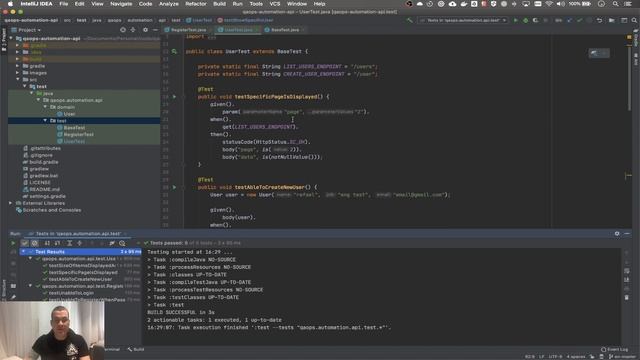
Task: Click sort by duration icon in Run toolbar
Action: click(57, 243)
